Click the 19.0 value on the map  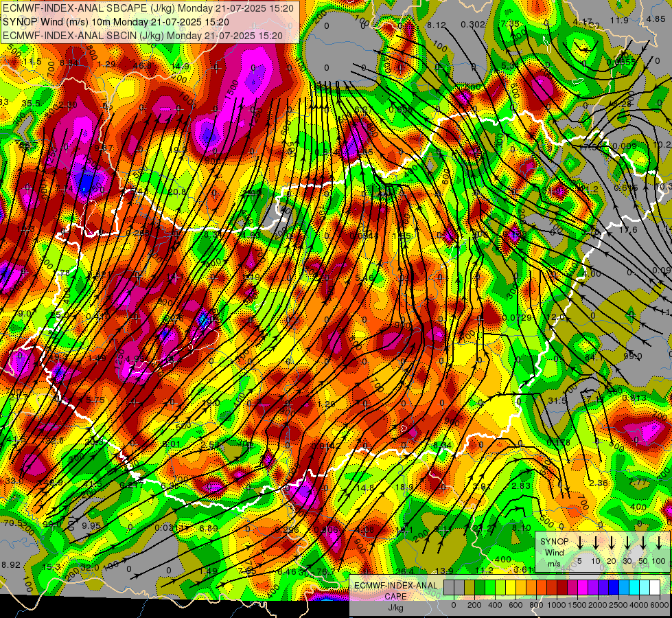[x=211, y=402]
